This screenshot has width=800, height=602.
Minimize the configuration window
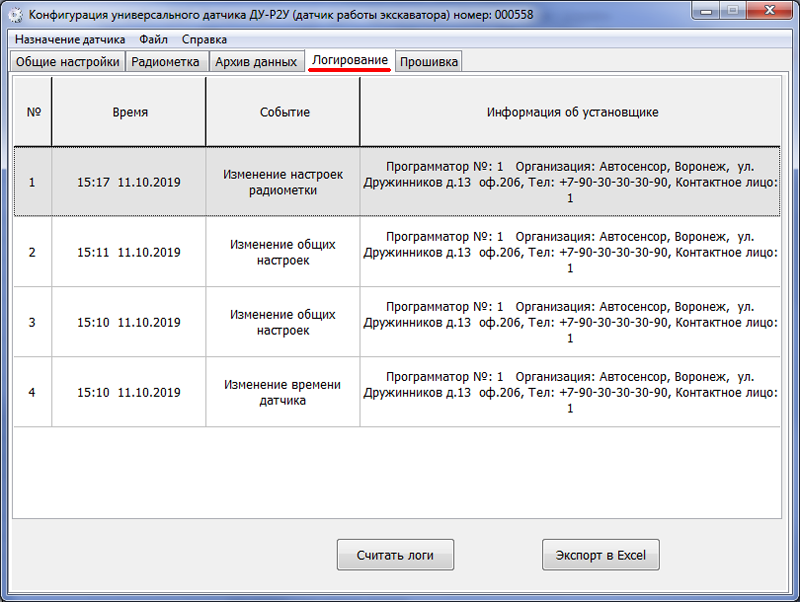click(706, 11)
